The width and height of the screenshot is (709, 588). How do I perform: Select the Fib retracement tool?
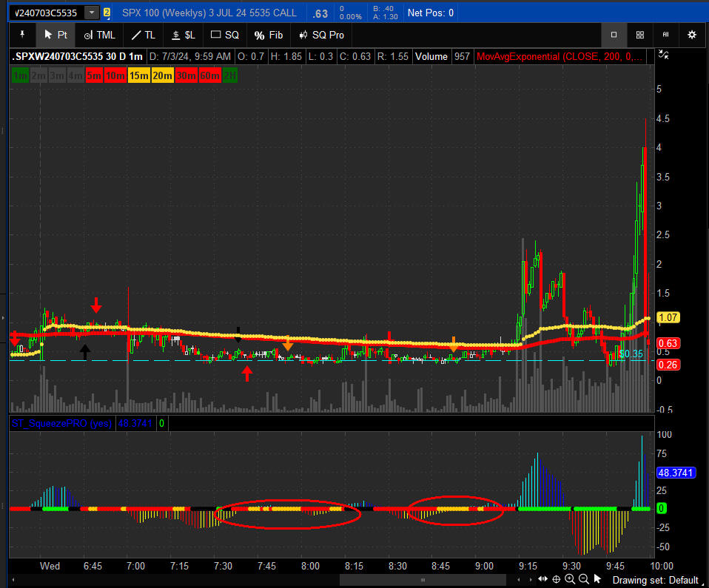point(268,35)
